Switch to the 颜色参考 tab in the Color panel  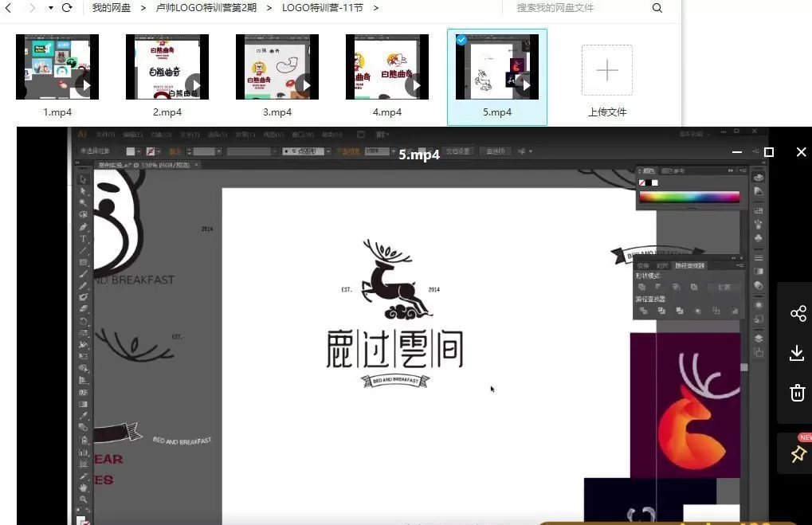[x=674, y=171]
